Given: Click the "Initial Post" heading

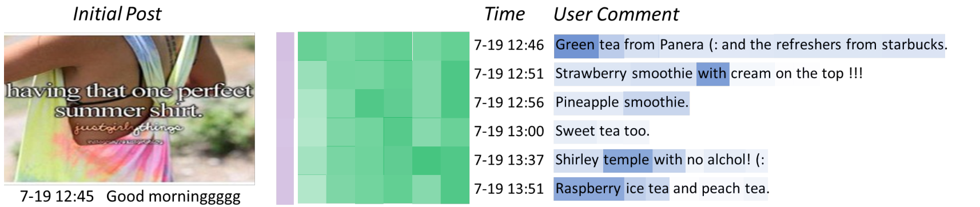Looking at the screenshot, I should point(117,14).
